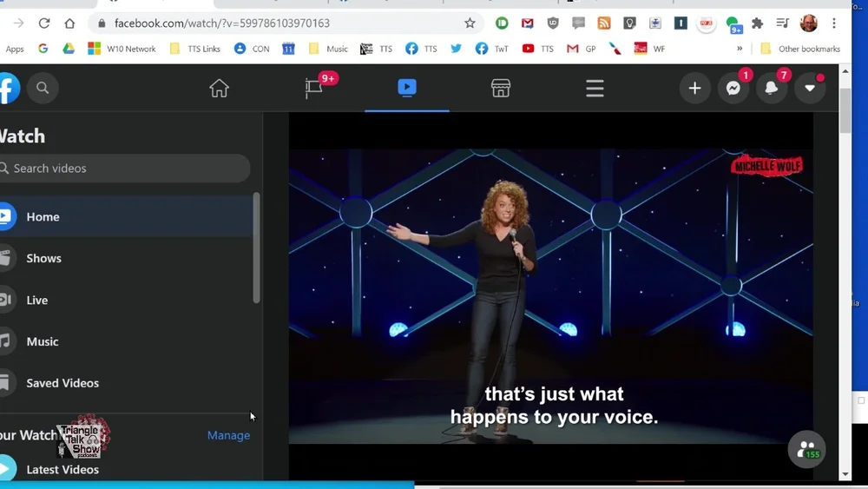Image resolution: width=868 pixels, height=489 pixels.
Task: Open notifications bell with 7 alerts
Action: click(771, 88)
